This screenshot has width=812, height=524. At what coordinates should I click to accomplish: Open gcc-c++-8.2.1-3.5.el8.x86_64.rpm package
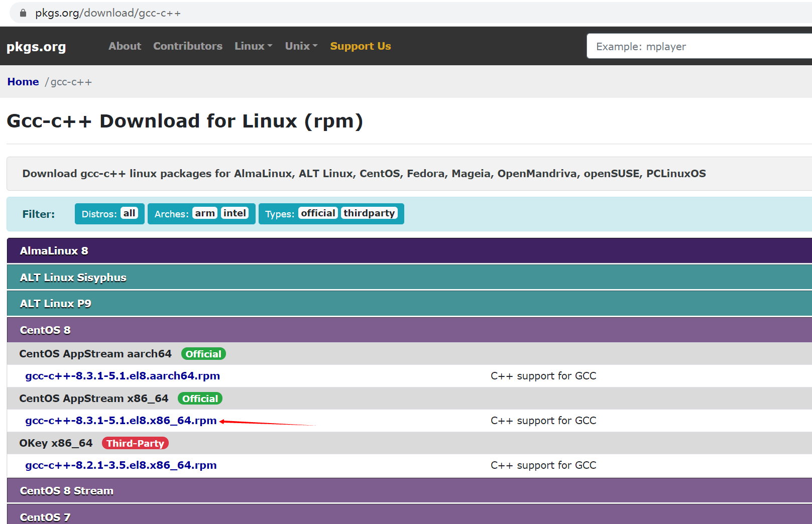pyautogui.click(x=121, y=465)
